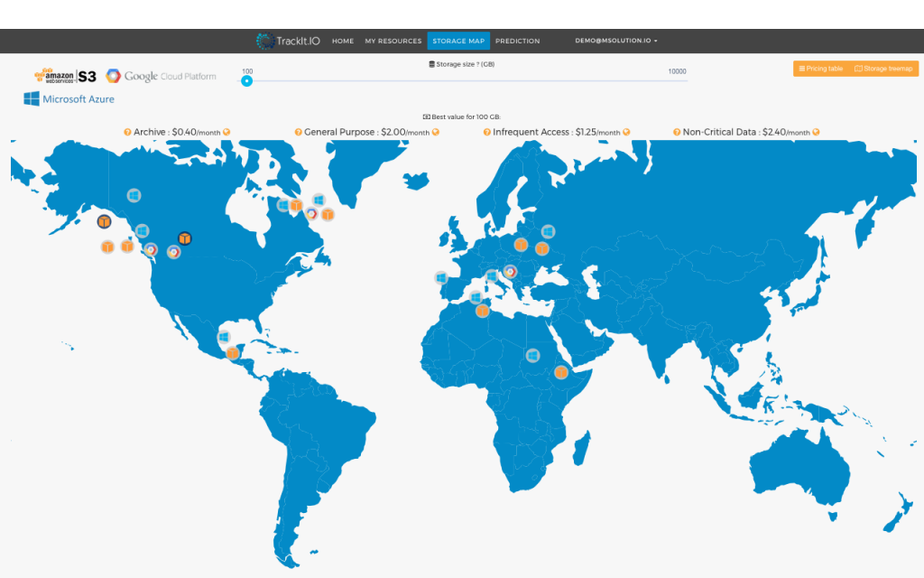Image resolution: width=924 pixels, height=578 pixels.
Task: Open the Google Cloud marker in central Europe
Action: coord(510,273)
